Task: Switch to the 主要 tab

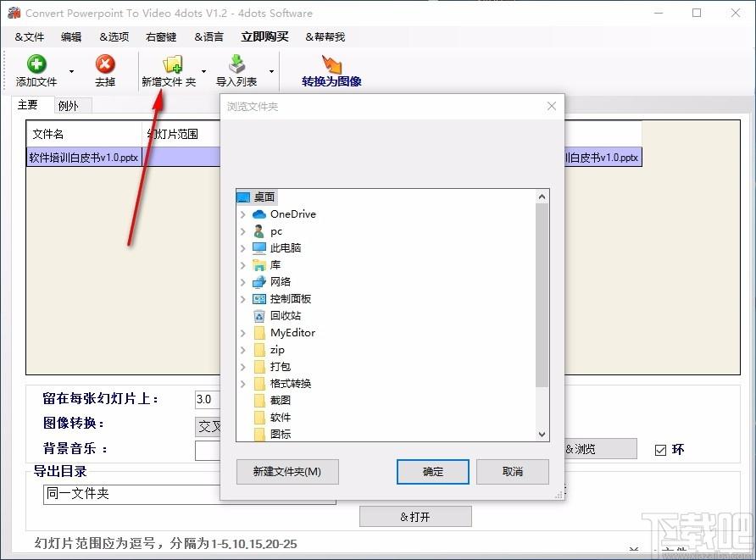Action: (27, 105)
